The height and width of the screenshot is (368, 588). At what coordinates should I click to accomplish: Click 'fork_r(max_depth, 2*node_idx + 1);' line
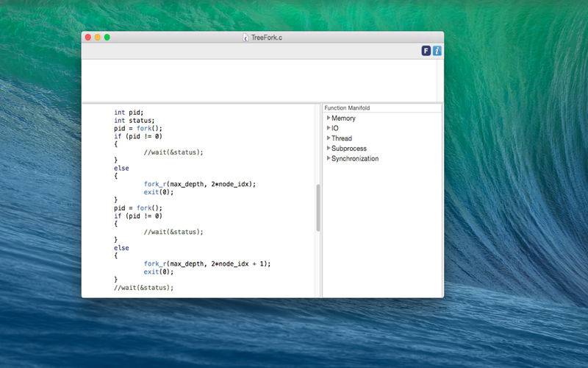click(207, 263)
